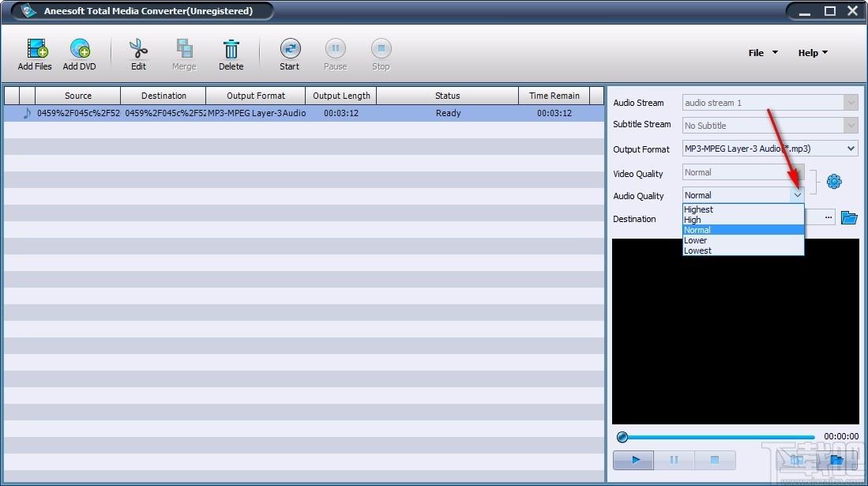Click the destination file name cell
The height and width of the screenshot is (486, 868).
coord(164,113)
